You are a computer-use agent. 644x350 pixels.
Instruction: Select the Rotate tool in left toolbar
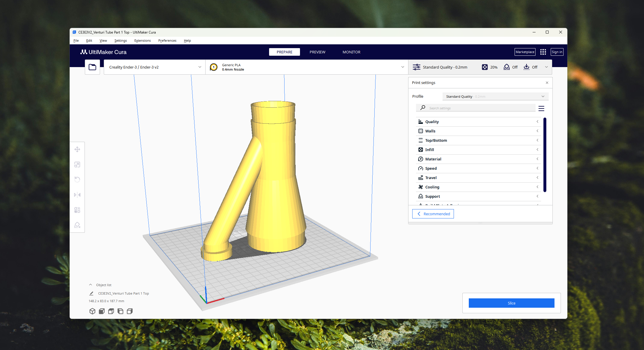(77, 180)
